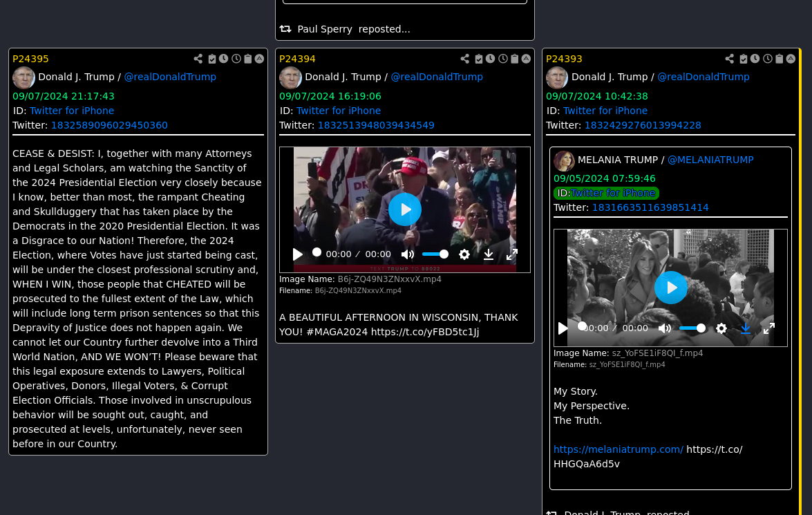
Task: Click outline clock icon on post P24395
Action: pos(236,59)
